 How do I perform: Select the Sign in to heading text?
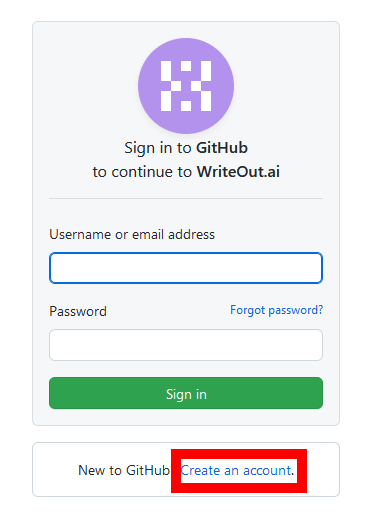[x=158, y=148]
